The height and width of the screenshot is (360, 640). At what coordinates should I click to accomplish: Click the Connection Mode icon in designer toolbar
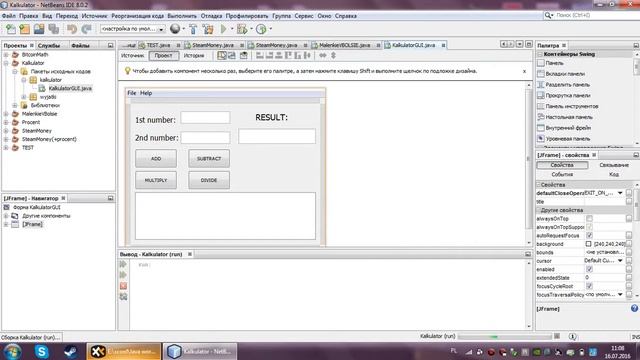232,56
